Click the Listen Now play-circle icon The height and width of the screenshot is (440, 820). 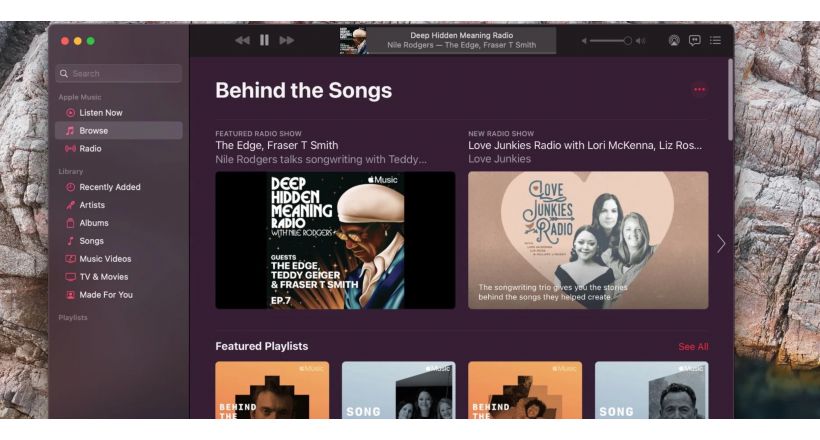coord(70,112)
